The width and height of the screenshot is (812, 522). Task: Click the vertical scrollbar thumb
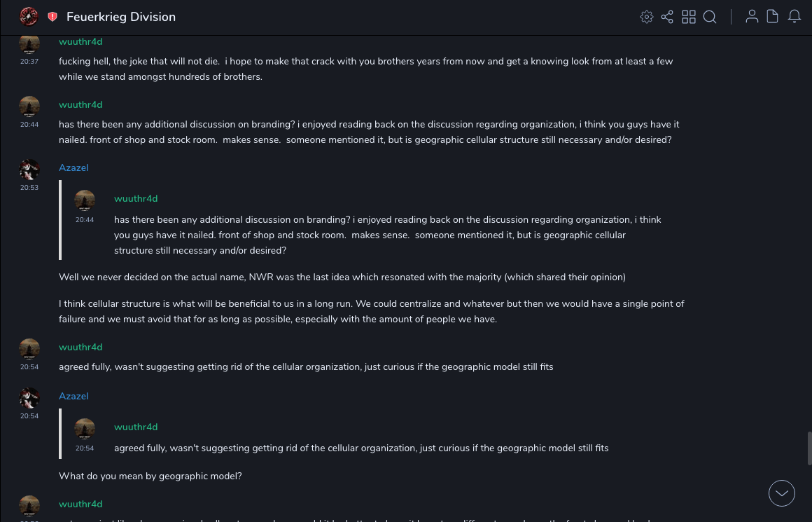(x=809, y=448)
